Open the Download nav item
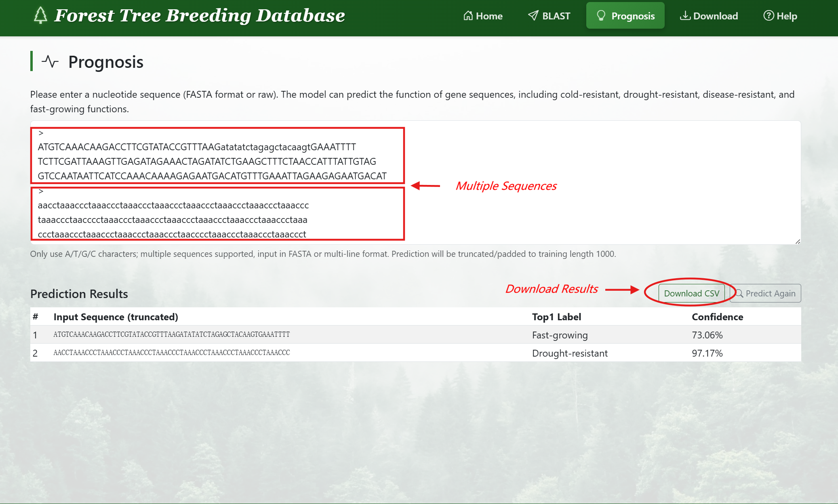The width and height of the screenshot is (838, 504). pos(709,16)
